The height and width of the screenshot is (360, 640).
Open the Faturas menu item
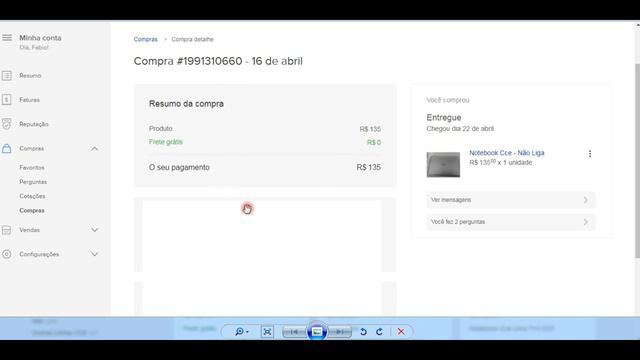coord(29,100)
